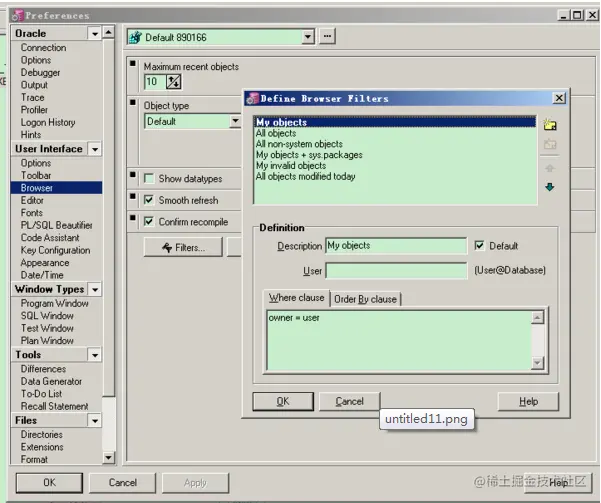This screenshot has height=503, width=601.
Task: Click the Description input field
Action: 396,246
